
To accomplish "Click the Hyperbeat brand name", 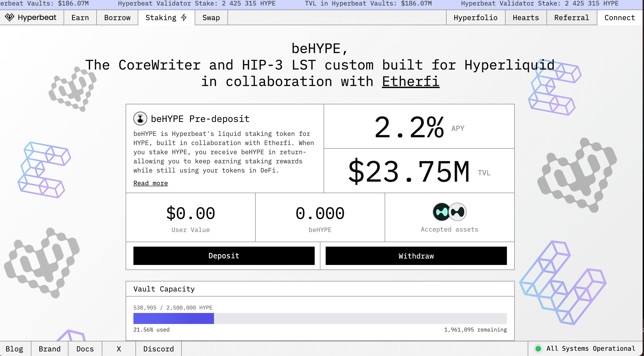I will click(37, 17).
